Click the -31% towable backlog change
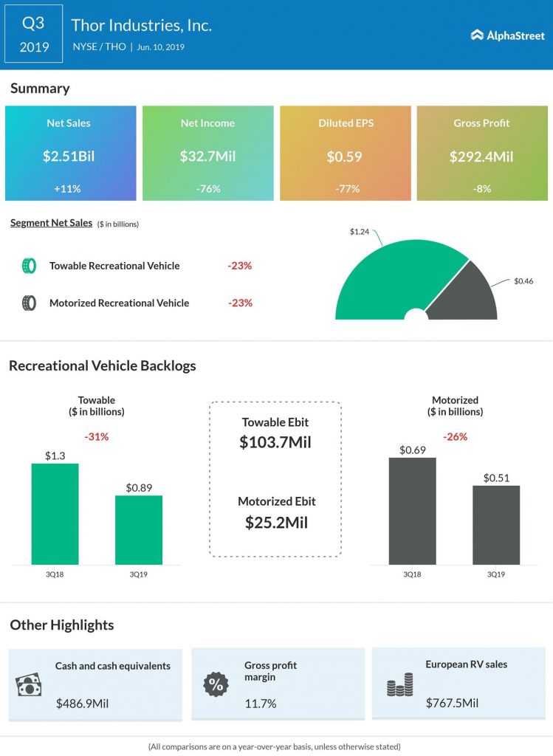The image size is (553, 756). coord(97,437)
